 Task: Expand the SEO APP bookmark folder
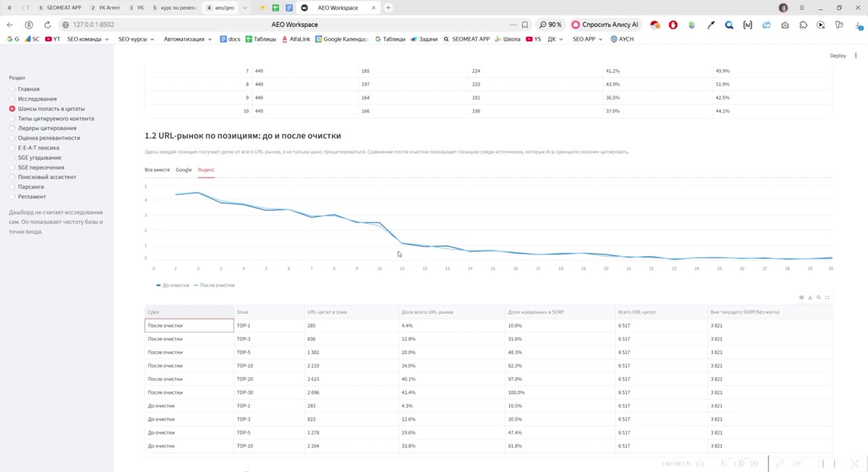pos(587,39)
